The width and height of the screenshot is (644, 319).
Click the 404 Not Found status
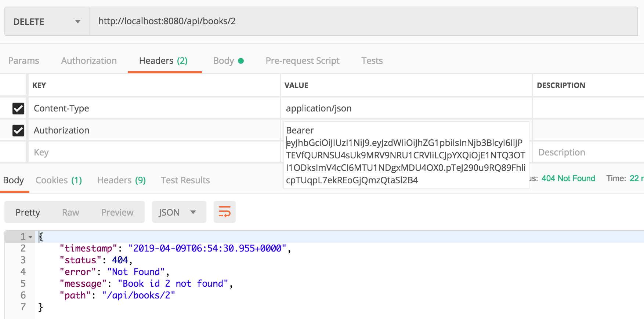568,178
